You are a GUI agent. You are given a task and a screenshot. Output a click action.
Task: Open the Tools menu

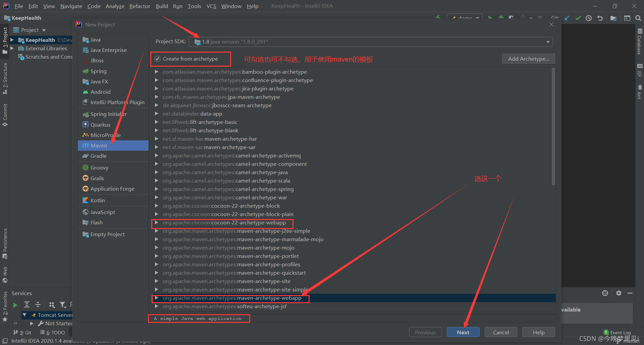pyautogui.click(x=194, y=6)
